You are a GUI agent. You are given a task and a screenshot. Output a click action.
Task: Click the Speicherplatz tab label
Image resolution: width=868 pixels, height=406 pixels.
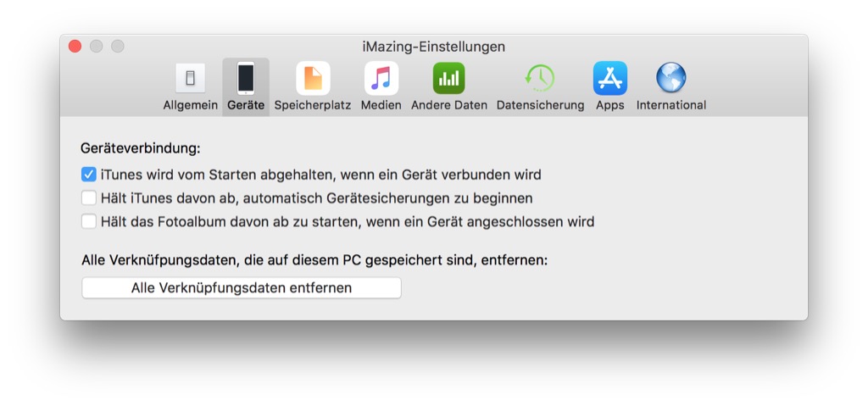click(x=313, y=105)
